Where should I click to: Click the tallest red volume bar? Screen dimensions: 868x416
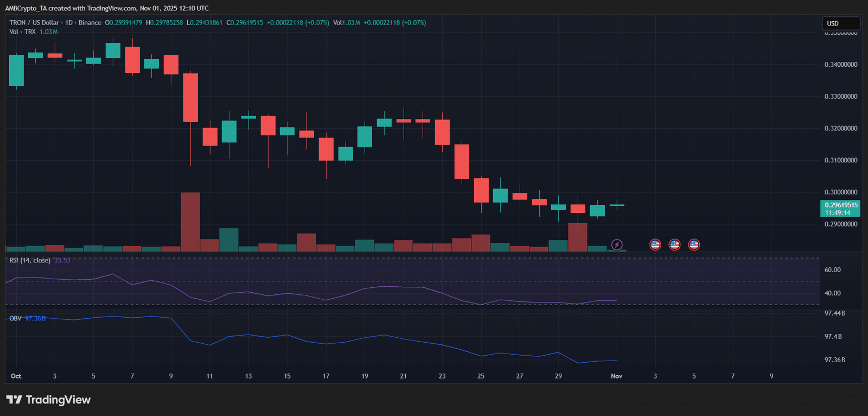coord(190,222)
